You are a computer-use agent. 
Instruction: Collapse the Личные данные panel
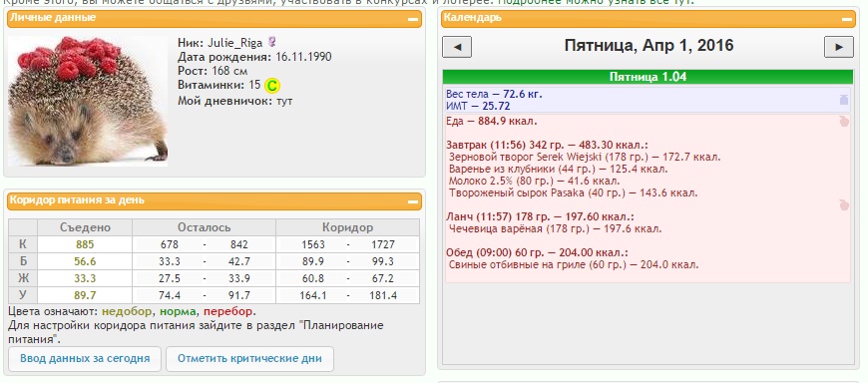click(x=413, y=19)
